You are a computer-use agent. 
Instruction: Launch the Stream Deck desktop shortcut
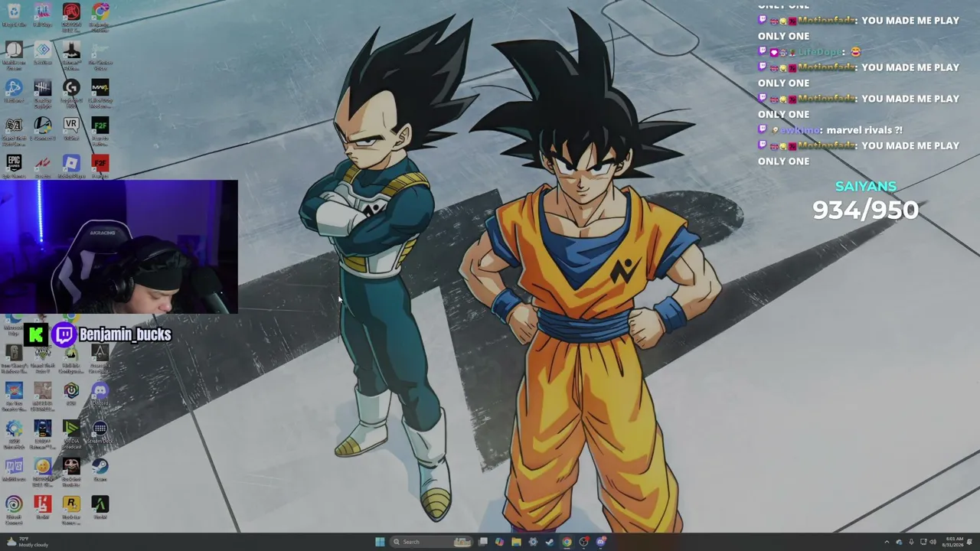100,429
